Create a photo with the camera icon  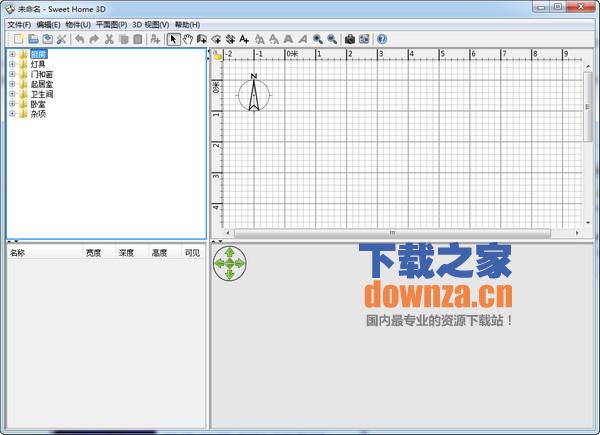click(350, 39)
